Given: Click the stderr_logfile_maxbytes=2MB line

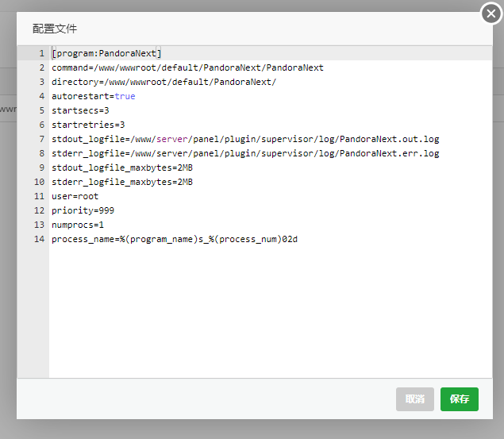Looking at the screenshot, I should coord(122,182).
